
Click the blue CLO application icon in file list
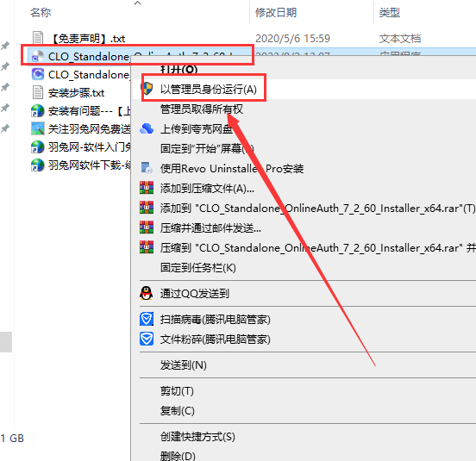[x=38, y=74]
